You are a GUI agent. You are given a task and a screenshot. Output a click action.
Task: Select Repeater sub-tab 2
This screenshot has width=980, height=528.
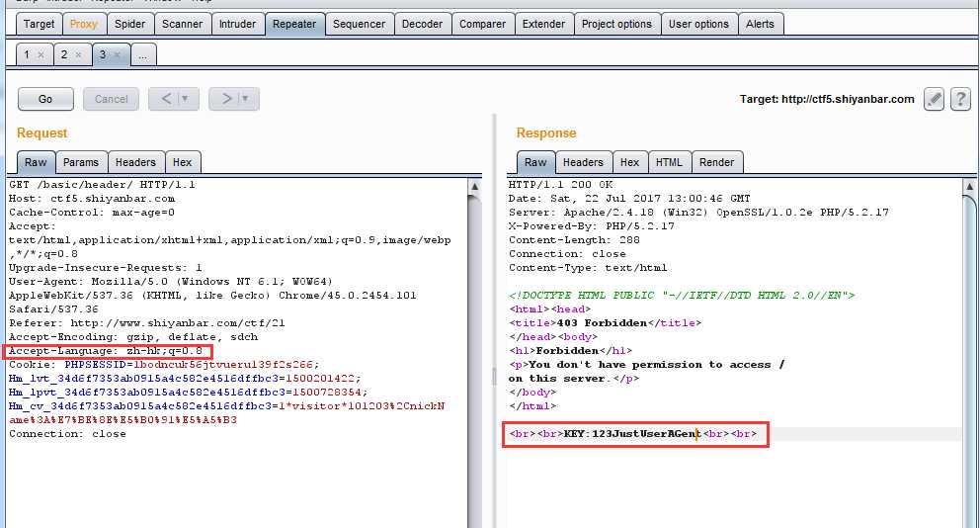pos(64,54)
